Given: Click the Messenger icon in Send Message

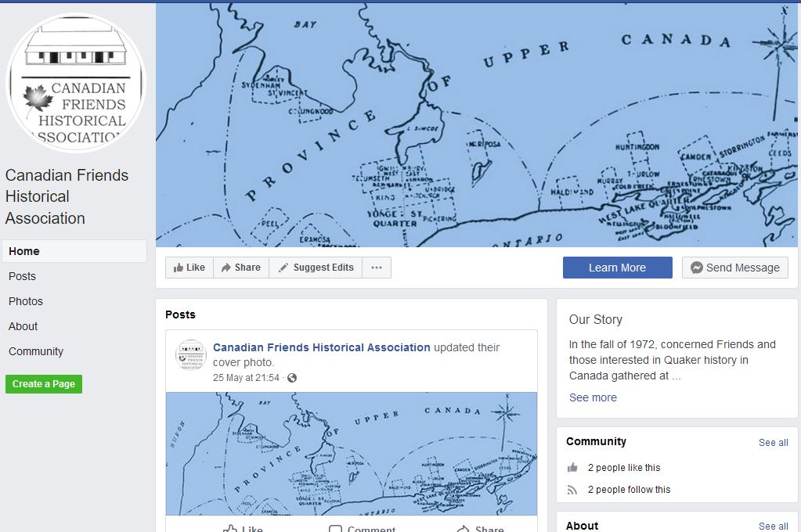Looking at the screenshot, I should click(696, 268).
